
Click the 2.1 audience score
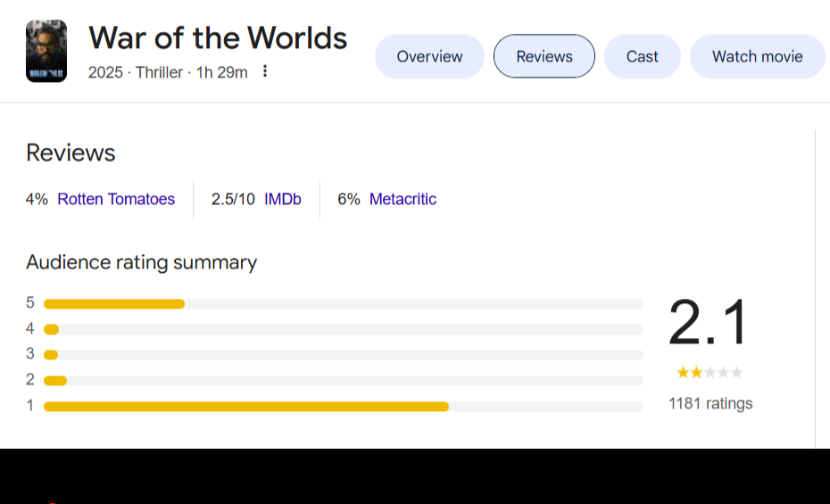coord(709,322)
